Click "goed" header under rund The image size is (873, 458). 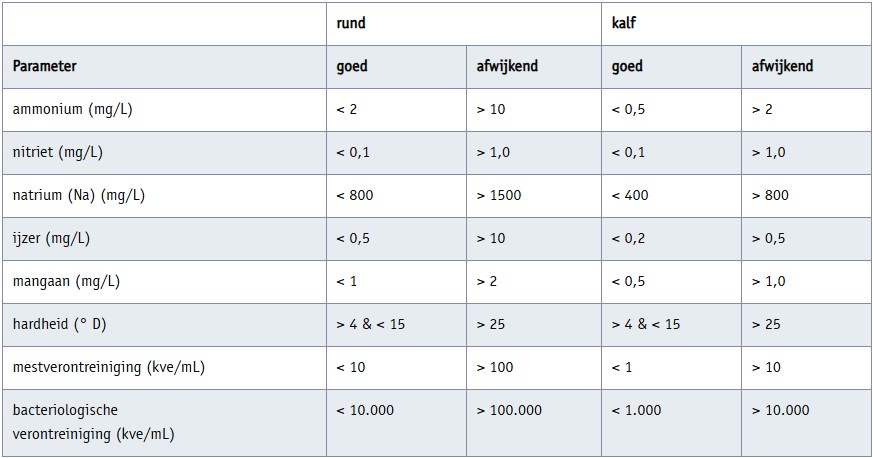[352, 66]
